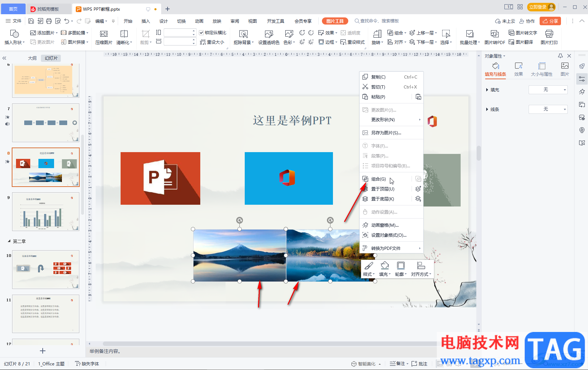Click the Picture Print (图片打印) icon
Image resolution: width=588 pixels, height=370 pixels.
pyautogui.click(x=549, y=34)
